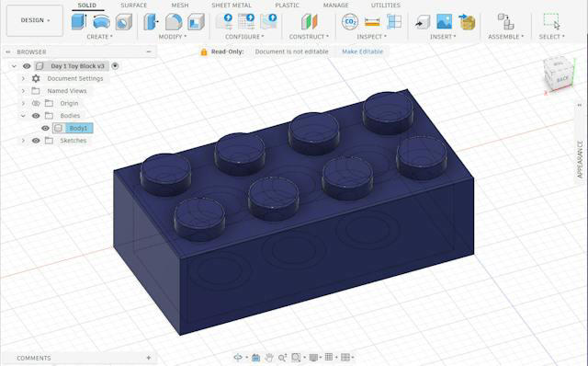Switch to the SURFACE tab
The height and width of the screenshot is (366, 588).
tap(134, 6)
